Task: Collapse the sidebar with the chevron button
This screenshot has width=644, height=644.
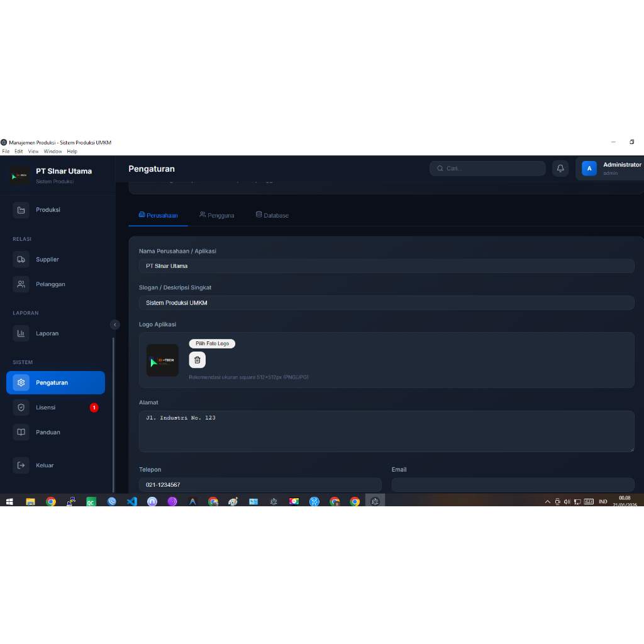Action: (115, 325)
